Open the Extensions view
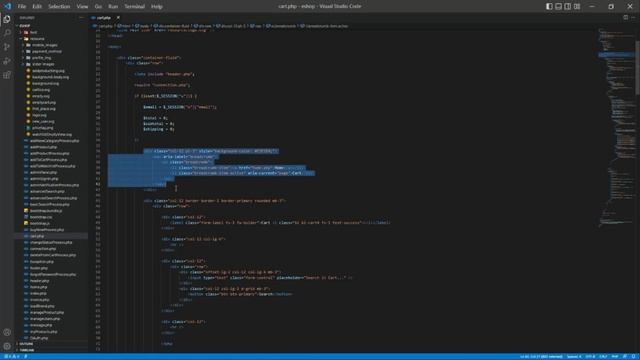The height and width of the screenshot is (360, 640). tap(7, 75)
